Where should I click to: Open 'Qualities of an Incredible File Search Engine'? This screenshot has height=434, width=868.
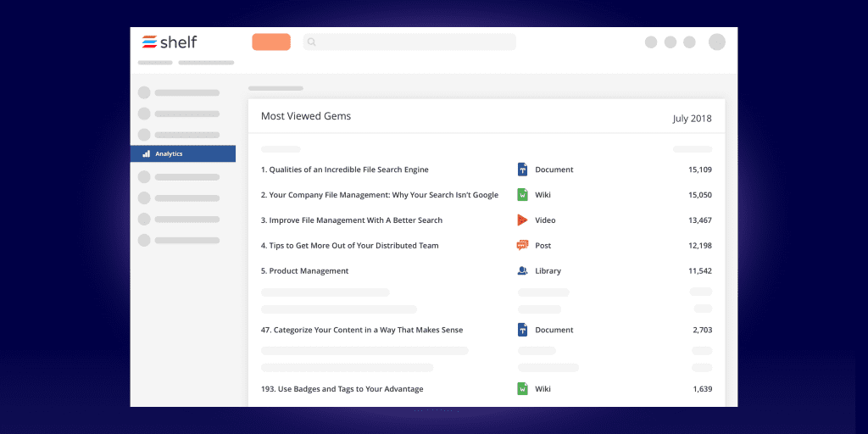click(345, 170)
